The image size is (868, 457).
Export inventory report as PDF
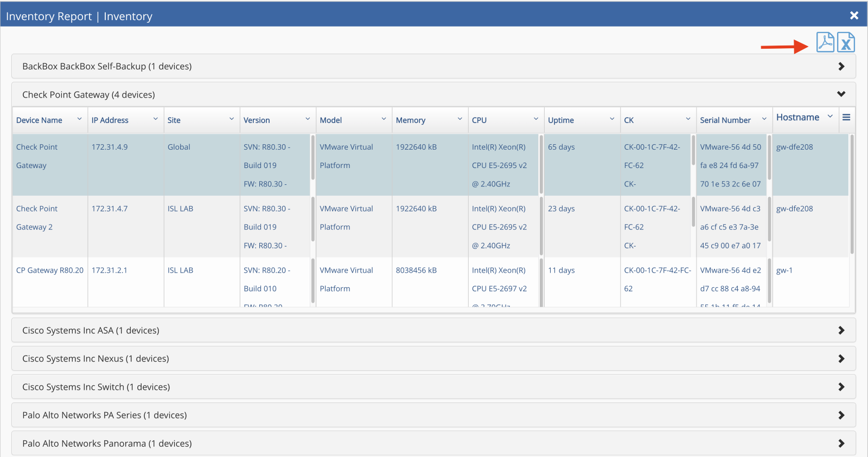click(x=825, y=42)
